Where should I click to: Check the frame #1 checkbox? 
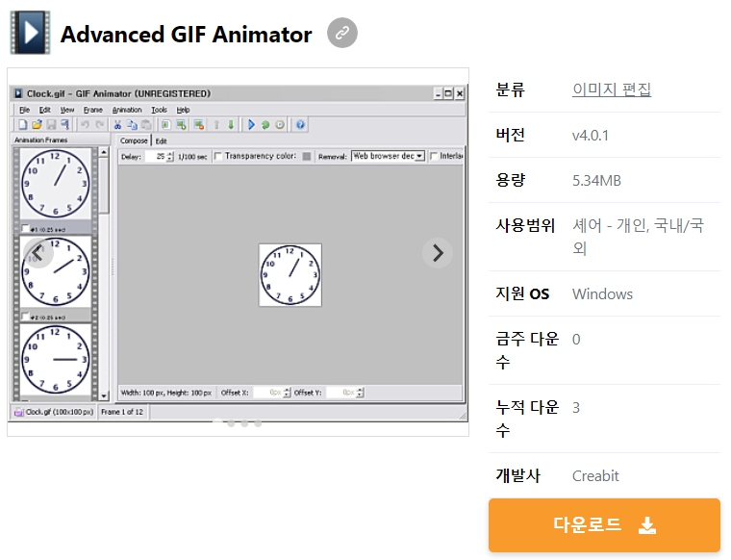coord(25,228)
